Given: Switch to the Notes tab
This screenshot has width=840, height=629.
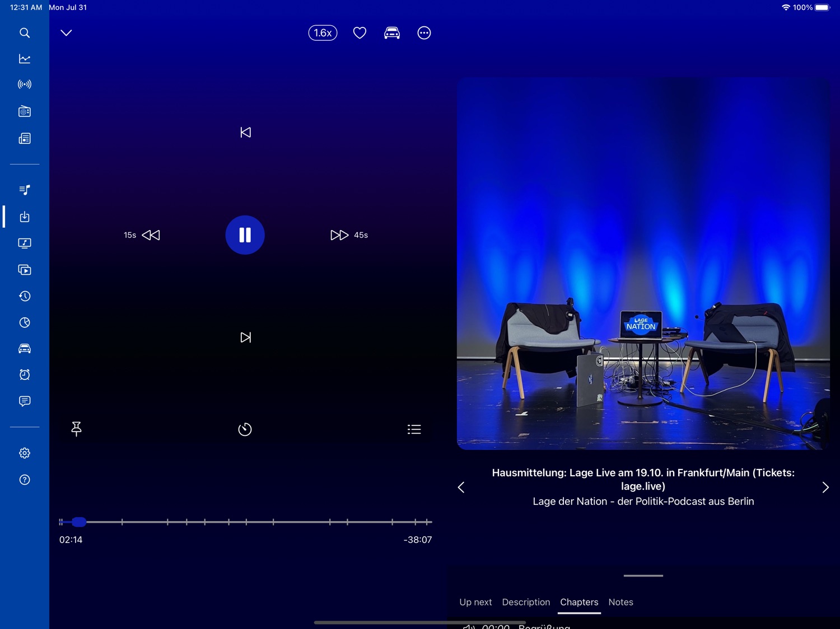Looking at the screenshot, I should click(620, 602).
